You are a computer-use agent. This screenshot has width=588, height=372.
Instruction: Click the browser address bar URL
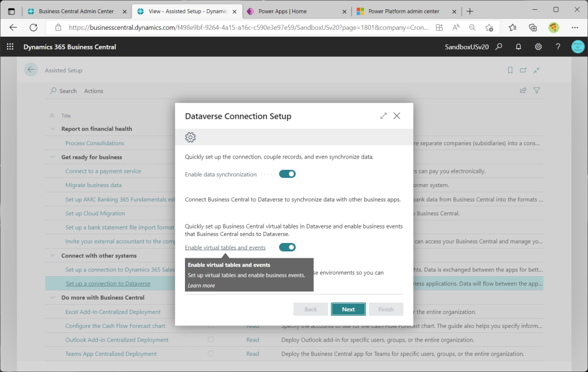click(249, 28)
